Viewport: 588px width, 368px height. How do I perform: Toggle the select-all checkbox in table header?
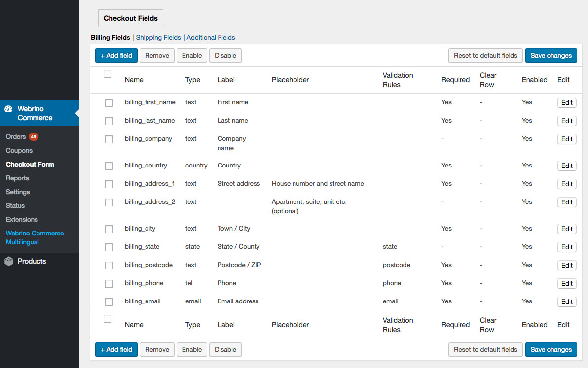pyautogui.click(x=108, y=74)
